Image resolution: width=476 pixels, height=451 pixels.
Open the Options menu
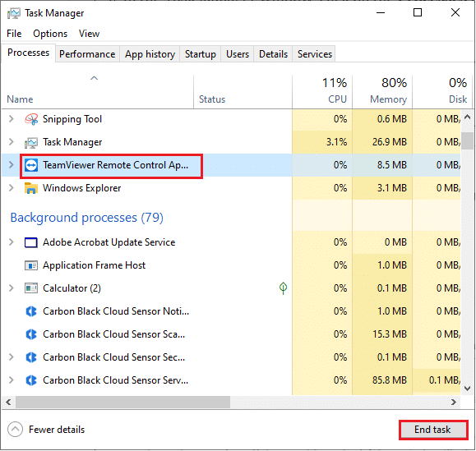coord(50,34)
